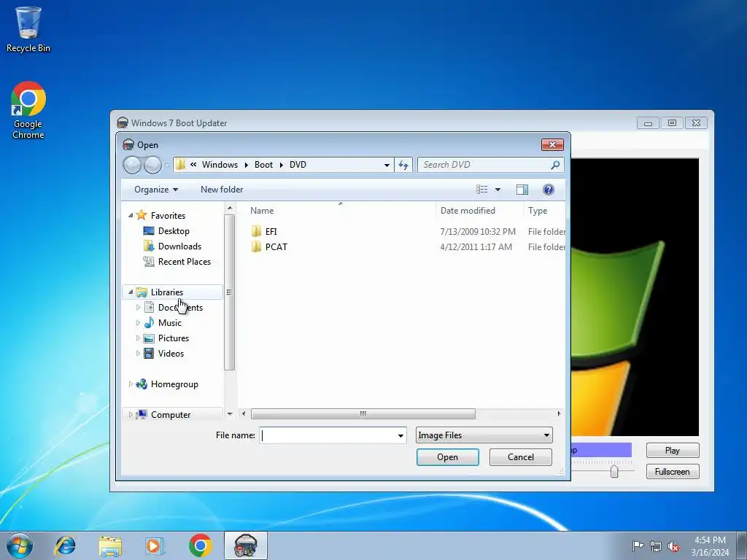Expand the Music library node
Viewport: 747px width, 560px height.
click(138, 323)
